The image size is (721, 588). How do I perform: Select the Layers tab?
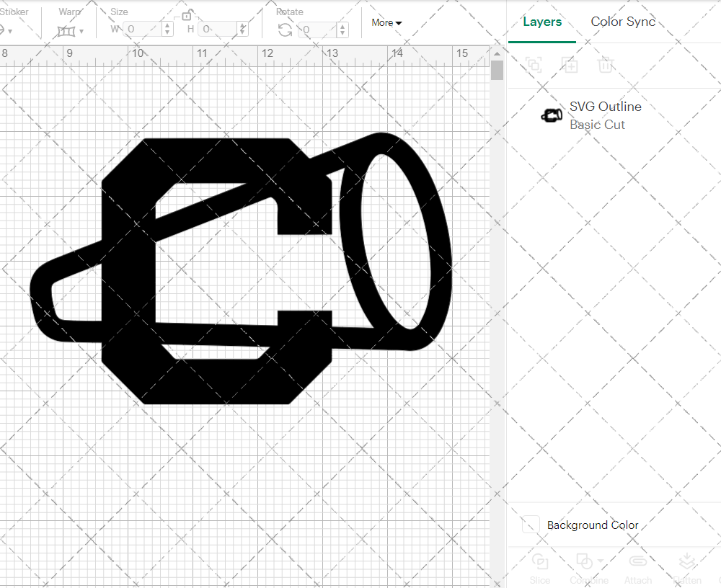click(542, 22)
